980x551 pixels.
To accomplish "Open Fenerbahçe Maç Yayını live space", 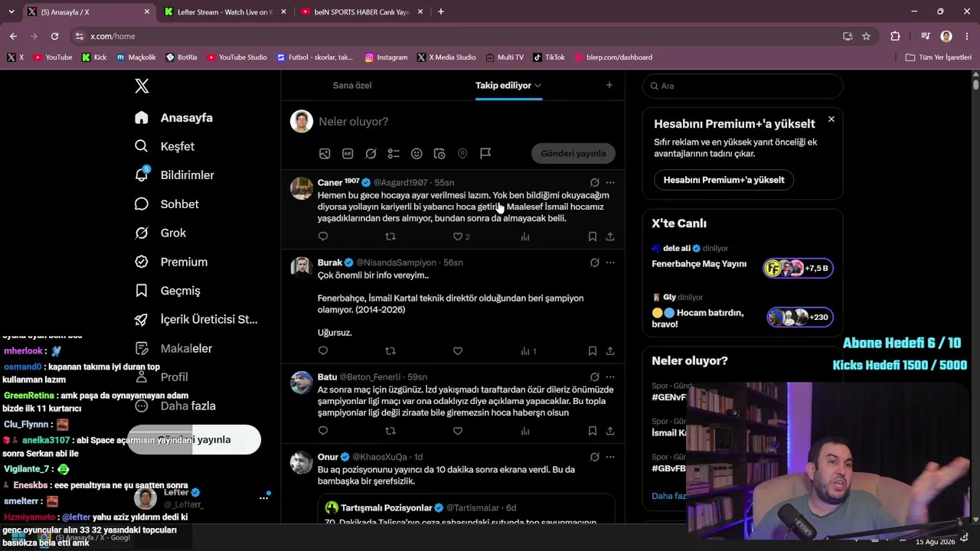I will click(x=742, y=264).
